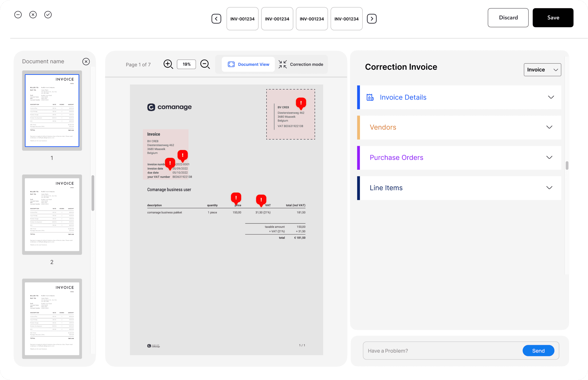This screenshot has height=380, width=588.
Task: Select the first INV-001234 tab
Action: (x=242, y=19)
